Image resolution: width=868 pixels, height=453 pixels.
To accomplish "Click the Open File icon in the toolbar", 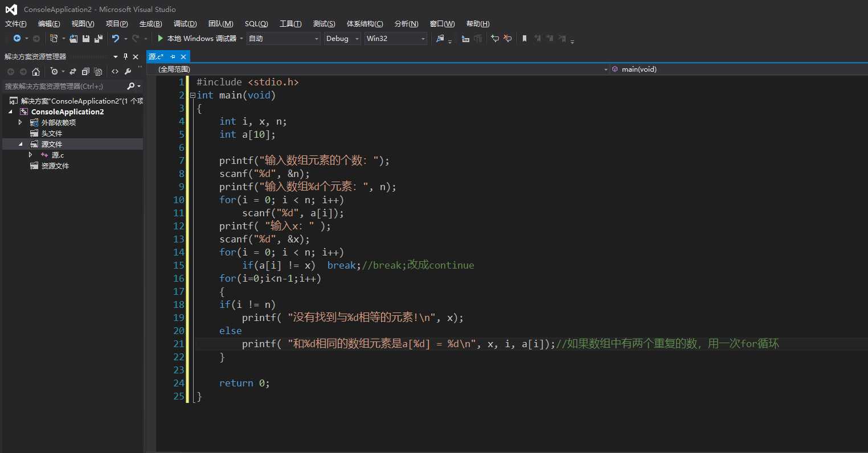I will pyautogui.click(x=73, y=38).
